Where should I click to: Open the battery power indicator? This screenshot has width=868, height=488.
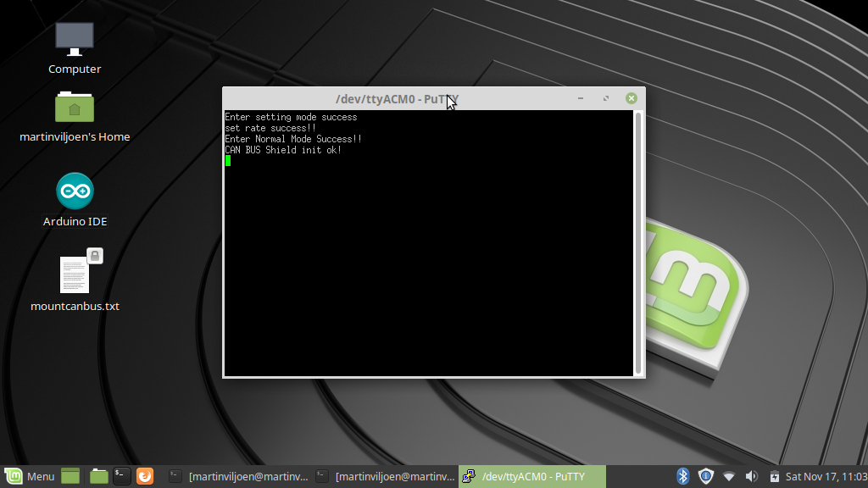click(775, 476)
